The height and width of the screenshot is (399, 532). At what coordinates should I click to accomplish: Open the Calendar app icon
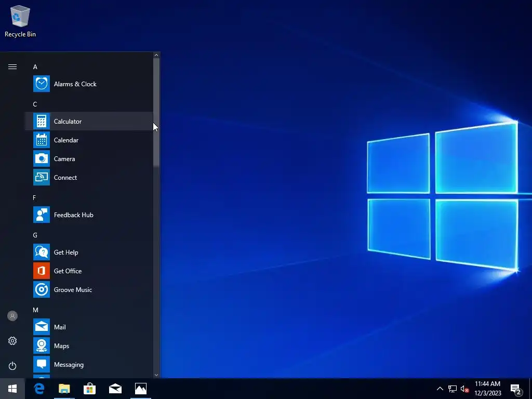(42, 140)
